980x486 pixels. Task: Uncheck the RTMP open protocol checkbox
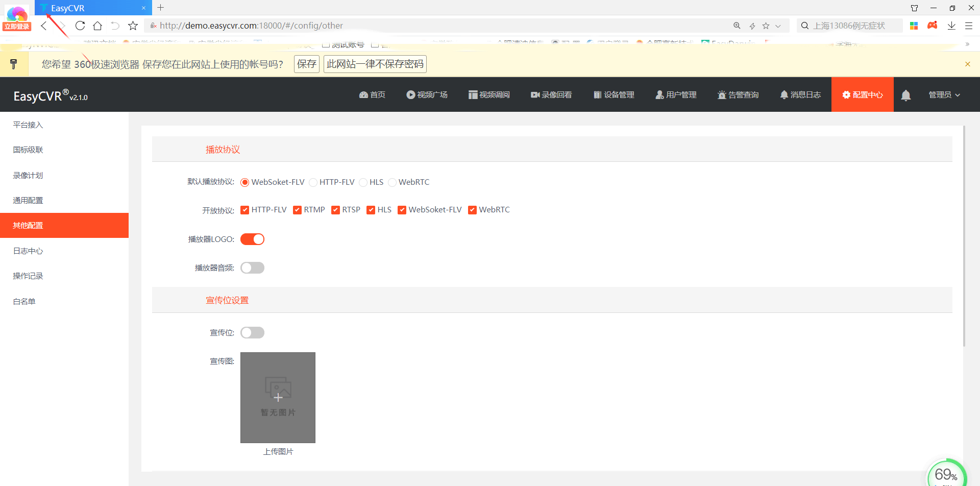pos(297,210)
